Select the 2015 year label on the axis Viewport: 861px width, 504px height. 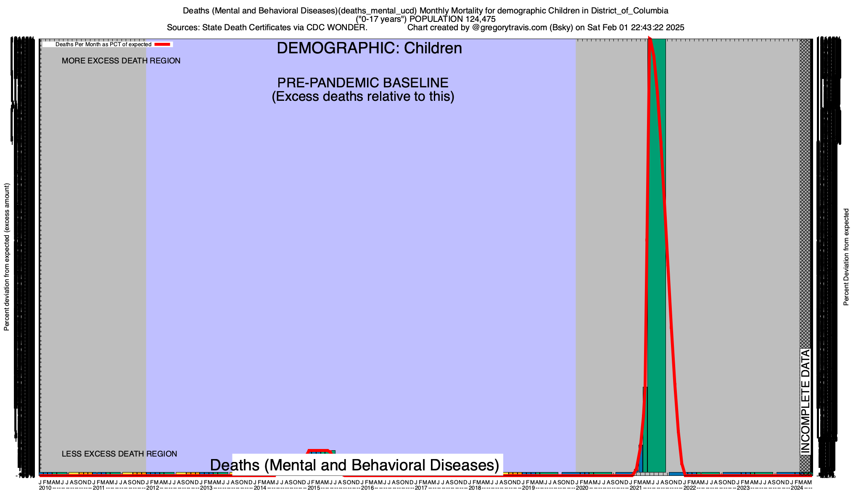point(314,488)
